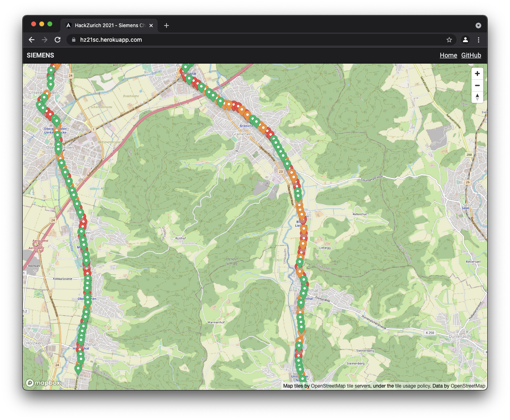Click the SIEMENS brand title
The width and height of the screenshot is (510, 420).
pyautogui.click(x=41, y=55)
